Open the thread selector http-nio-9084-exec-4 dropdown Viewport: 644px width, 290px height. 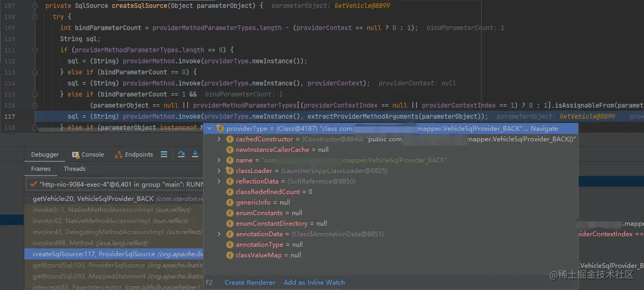[x=115, y=185]
